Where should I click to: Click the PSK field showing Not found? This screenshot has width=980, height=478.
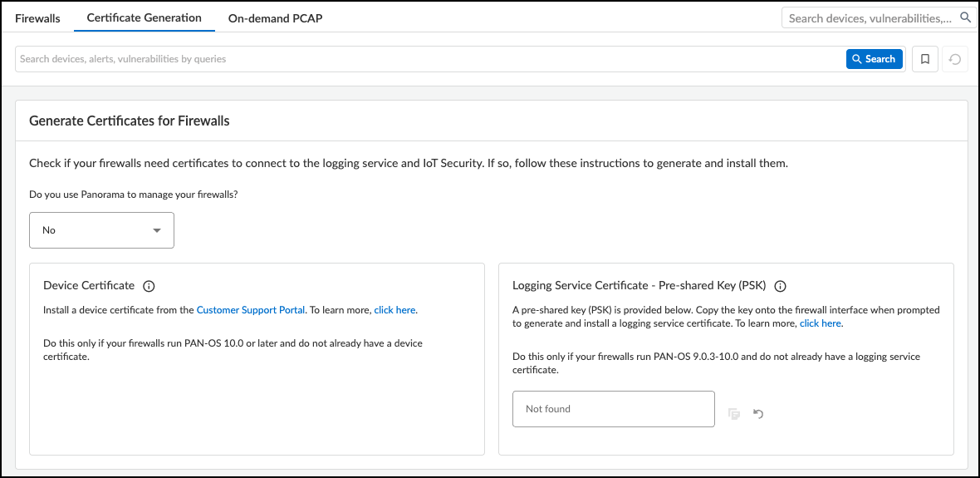click(x=613, y=409)
